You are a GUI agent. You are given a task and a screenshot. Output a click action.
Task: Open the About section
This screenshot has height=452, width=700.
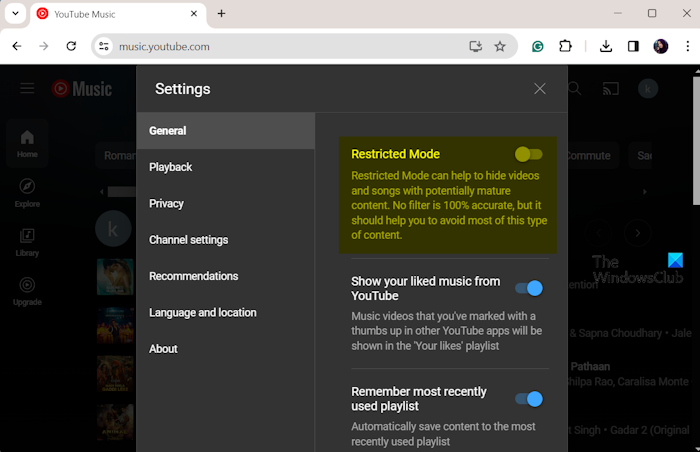point(163,349)
